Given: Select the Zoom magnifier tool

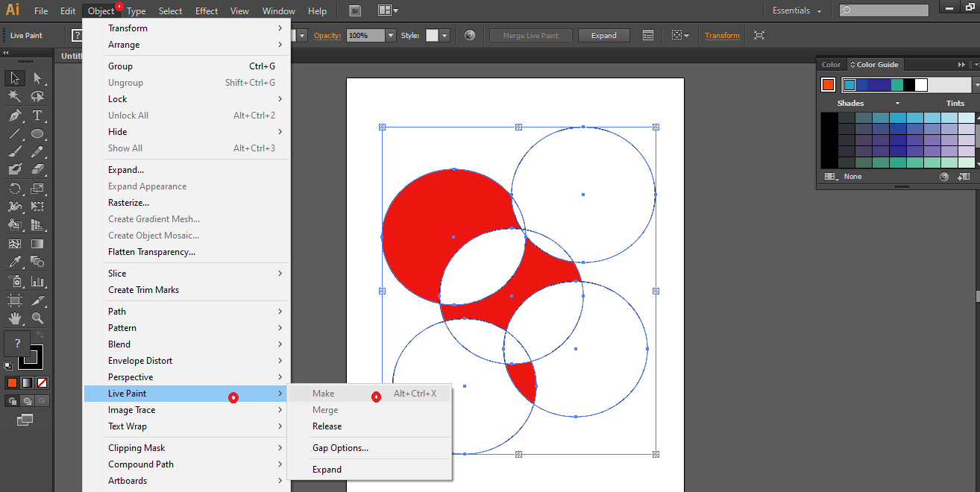Looking at the screenshot, I should [x=37, y=318].
